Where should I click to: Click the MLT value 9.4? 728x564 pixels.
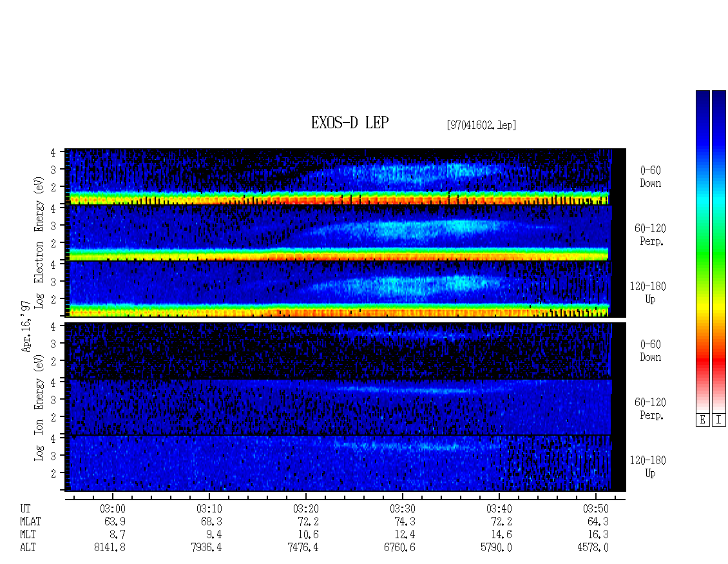click(214, 535)
